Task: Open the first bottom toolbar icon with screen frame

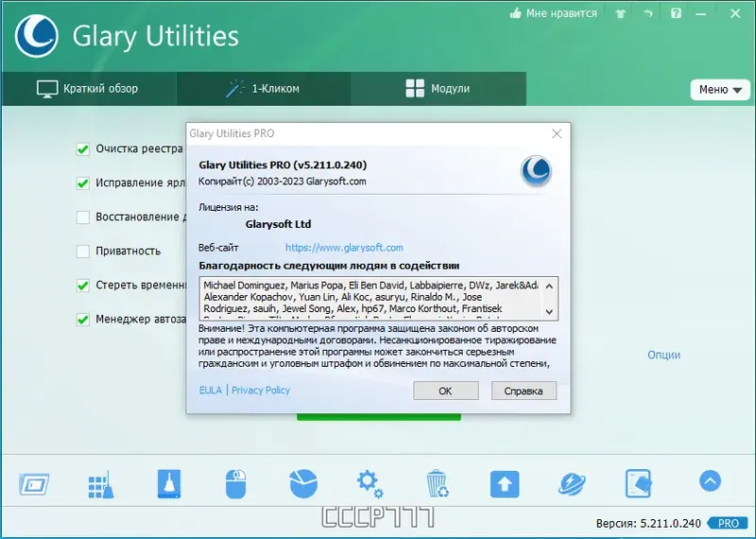Action: point(34,484)
